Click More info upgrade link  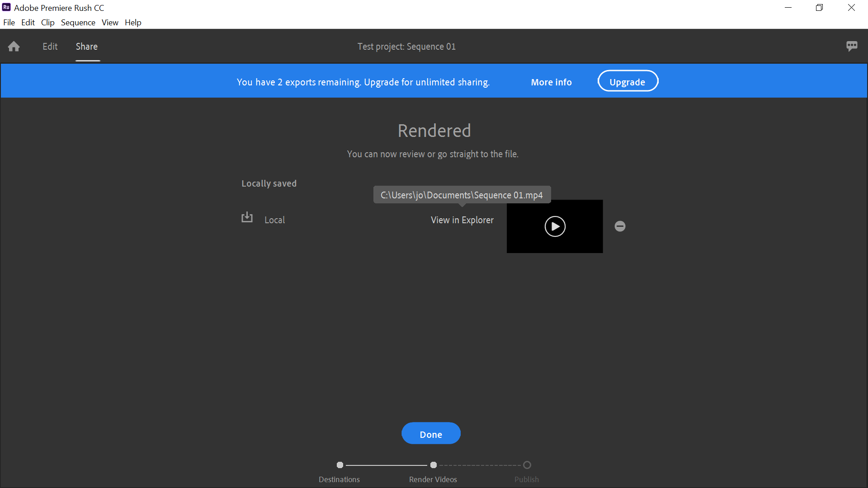552,82
